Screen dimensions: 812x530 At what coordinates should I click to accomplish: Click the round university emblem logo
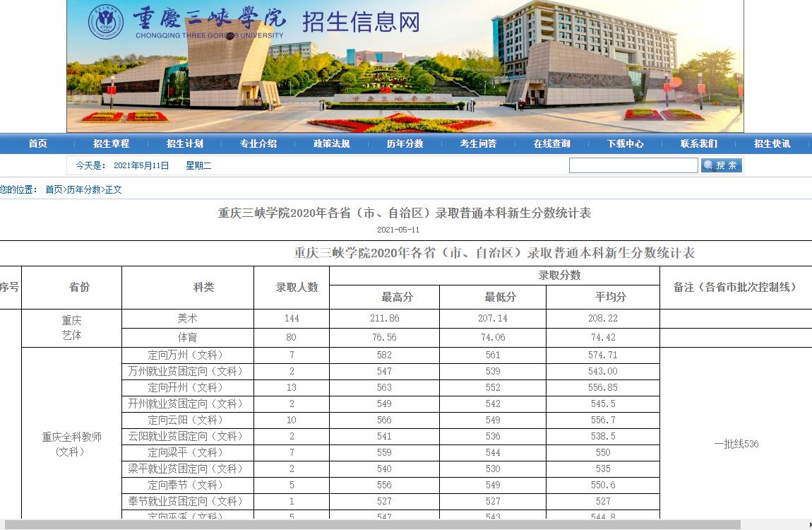click(x=106, y=22)
